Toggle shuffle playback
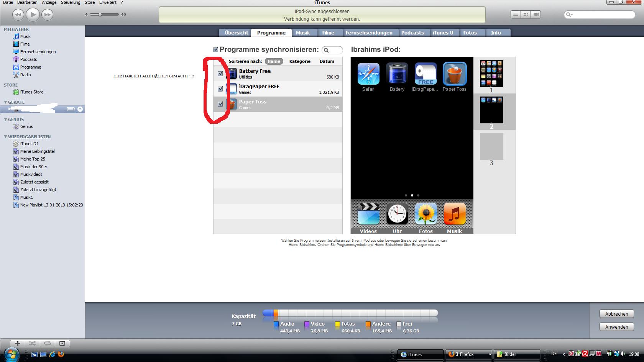This screenshot has height=362, width=644. [33, 343]
